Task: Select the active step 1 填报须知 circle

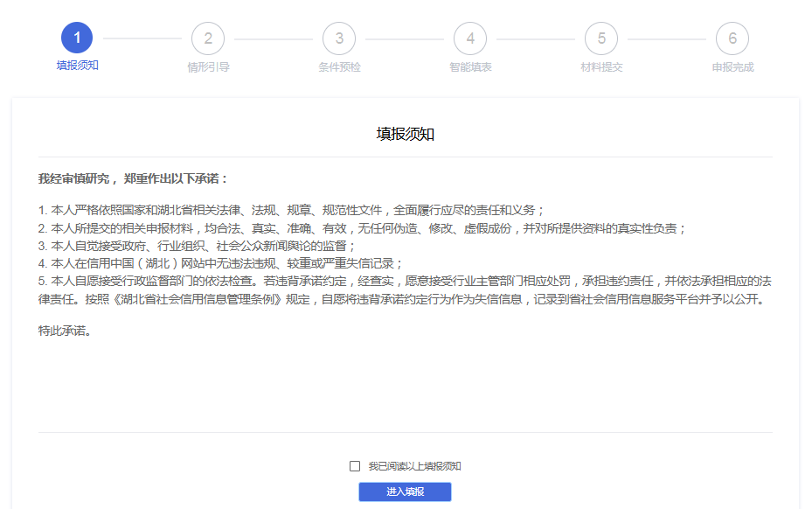Action: (77, 38)
